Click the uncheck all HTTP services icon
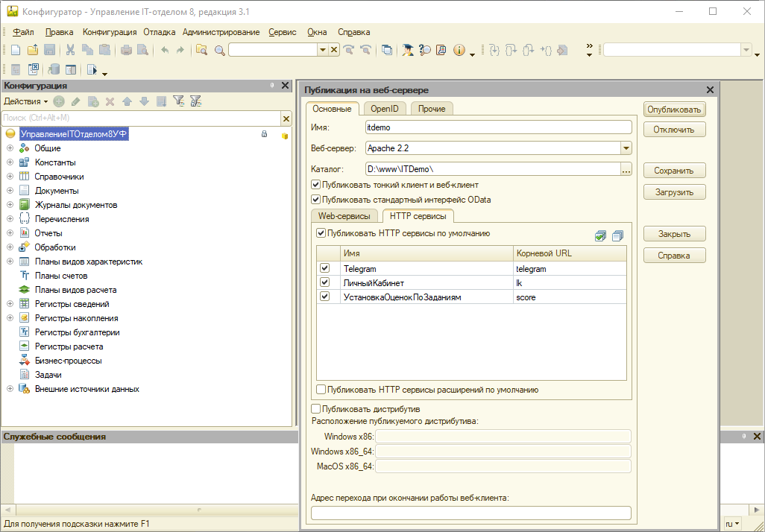The image size is (765, 532). [617, 236]
